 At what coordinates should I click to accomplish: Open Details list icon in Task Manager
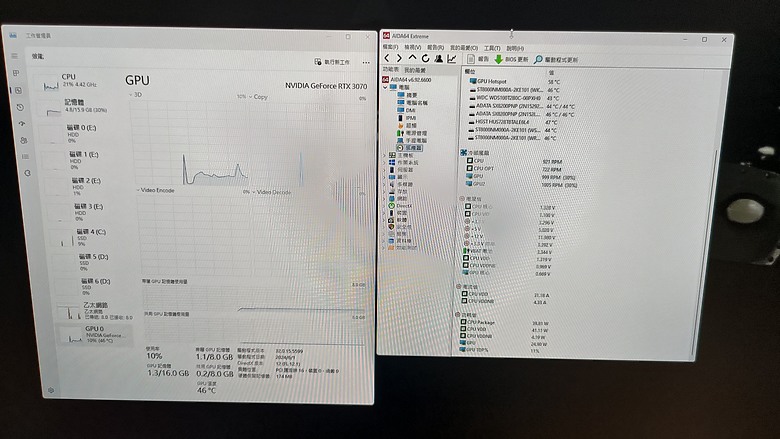(25, 156)
